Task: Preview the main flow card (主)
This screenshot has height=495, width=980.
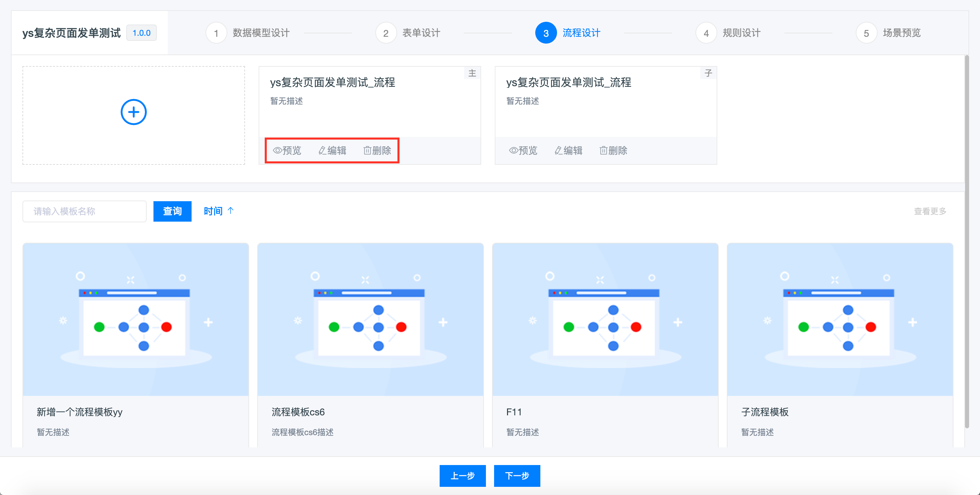Action: (x=287, y=151)
